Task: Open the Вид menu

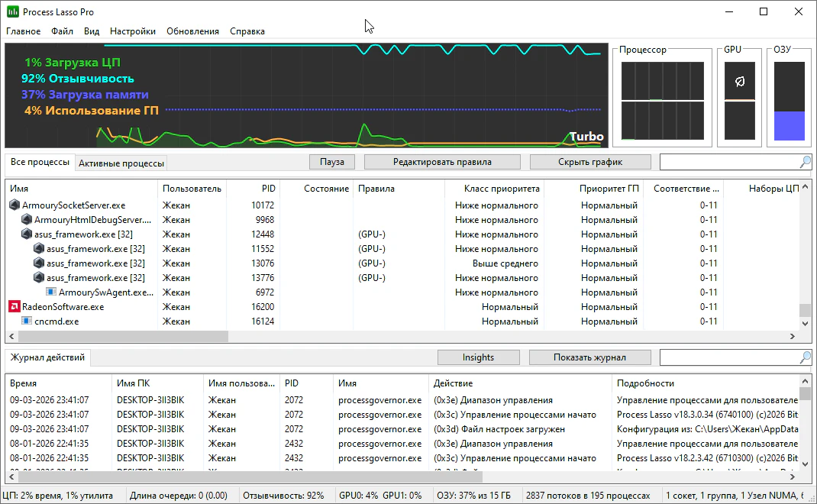Action: coord(92,31)
